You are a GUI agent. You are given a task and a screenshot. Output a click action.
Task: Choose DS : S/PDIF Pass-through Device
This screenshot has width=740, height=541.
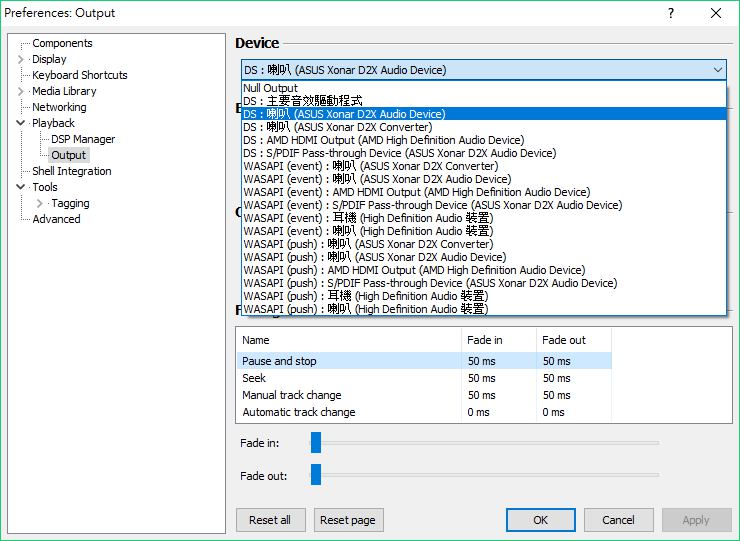484,153
